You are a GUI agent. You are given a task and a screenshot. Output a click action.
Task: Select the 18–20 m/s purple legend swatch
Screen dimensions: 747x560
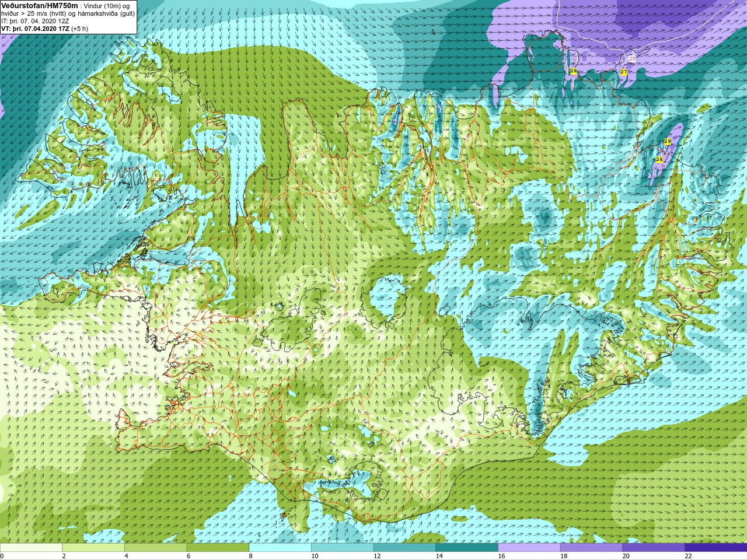(x=591, y=548)
